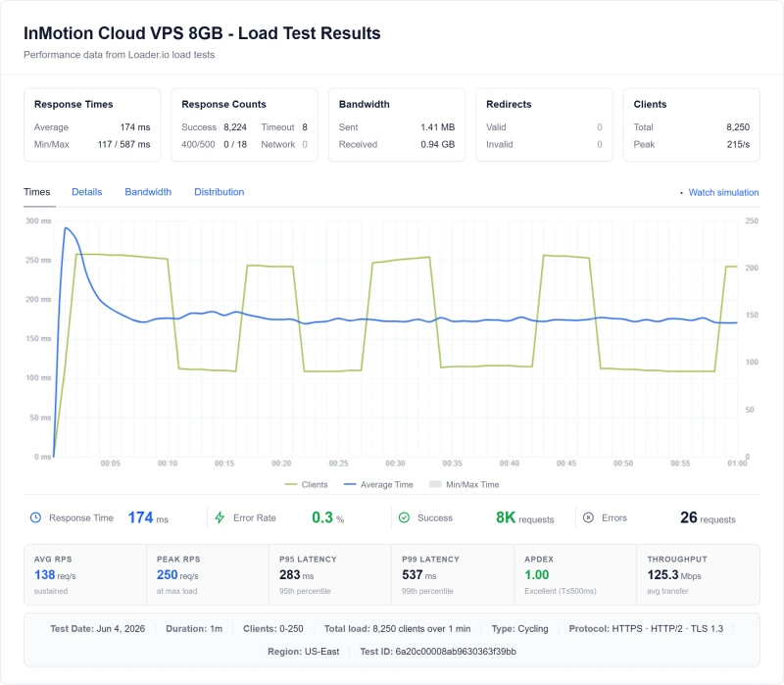
Task: Click the 01:00 time axis label
Action: pos(737,464)
